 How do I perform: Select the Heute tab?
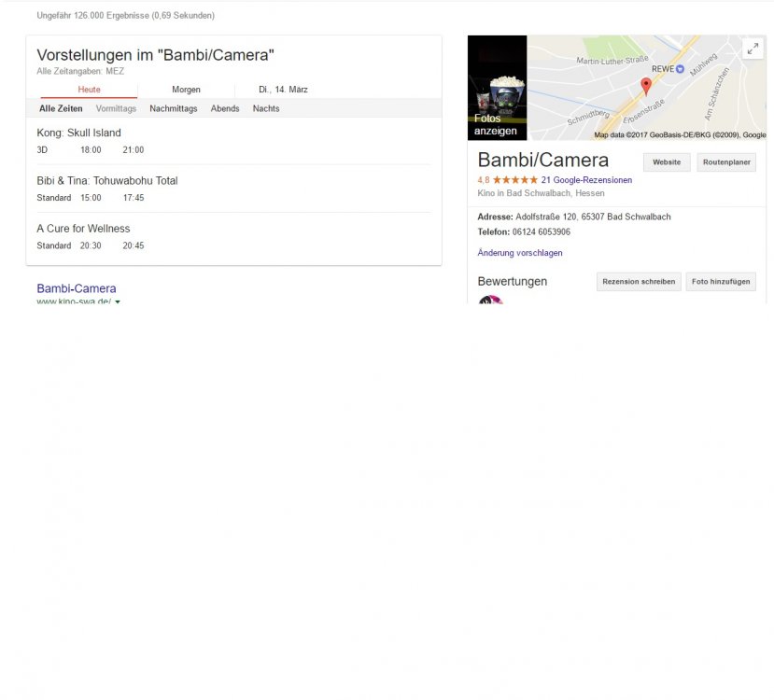pyautogui.click(x=90, y=90)
